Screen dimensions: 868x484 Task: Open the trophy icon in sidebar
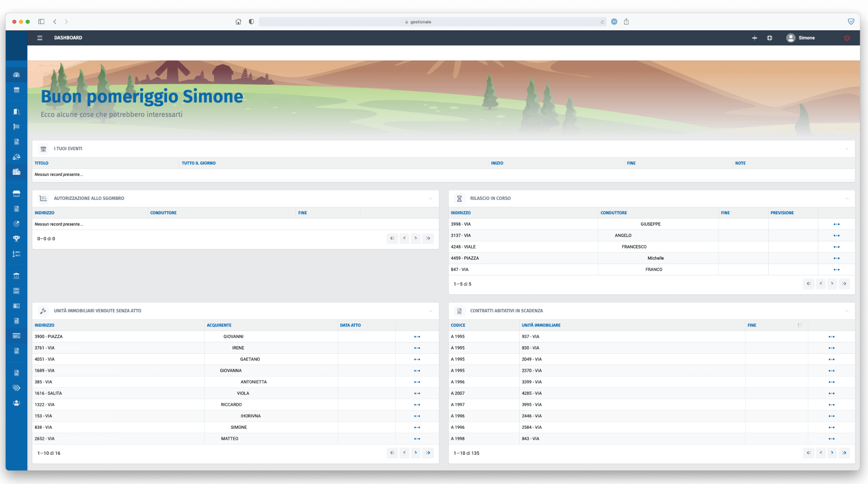click(16, 239)
